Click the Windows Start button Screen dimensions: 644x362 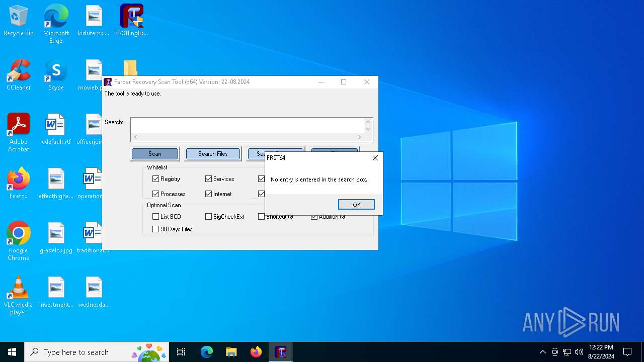[12, 352]
